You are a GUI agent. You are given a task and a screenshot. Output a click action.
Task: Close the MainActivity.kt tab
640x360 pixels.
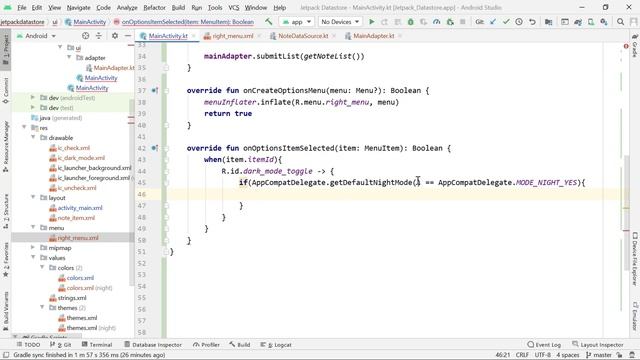click(x=194, y=36)
